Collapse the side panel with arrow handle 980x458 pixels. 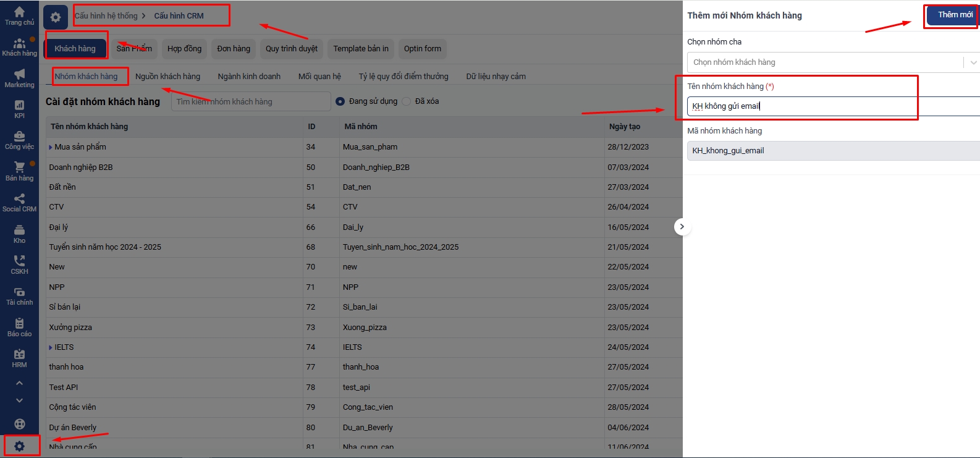[682, 227]
